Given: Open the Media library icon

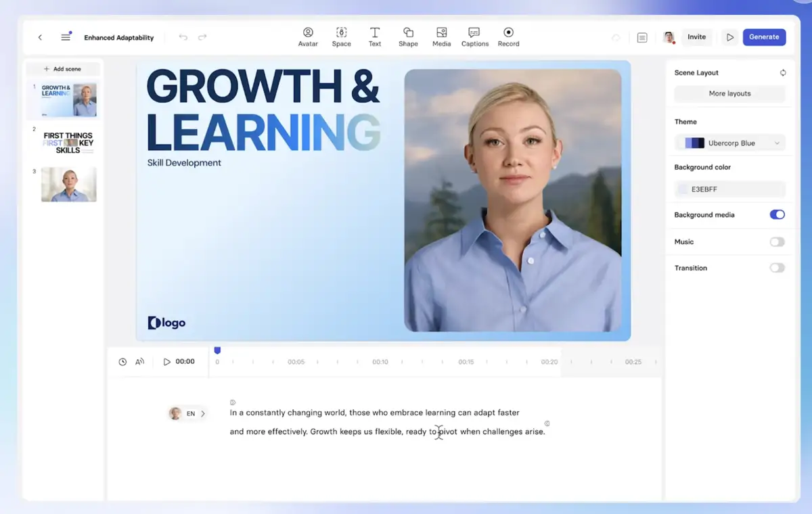Looking at the screenshot, I should (x=441, y=37).
